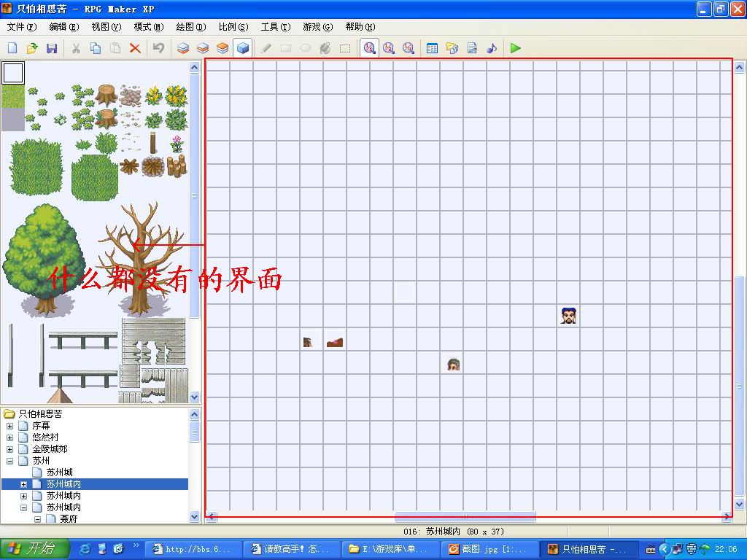747x560 pixels.
Task: Expand the 金陵城郊 map tree node
Action: tap(9, 449)
